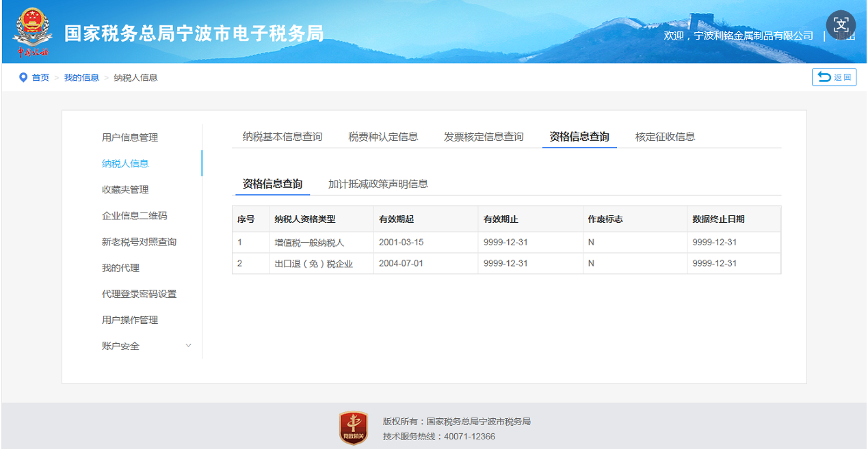Image resolution: width=868 pixels, height=449 pixels.
Task: Click 我的信息 breadcrumb link
Action: click(x=81, y=78)
